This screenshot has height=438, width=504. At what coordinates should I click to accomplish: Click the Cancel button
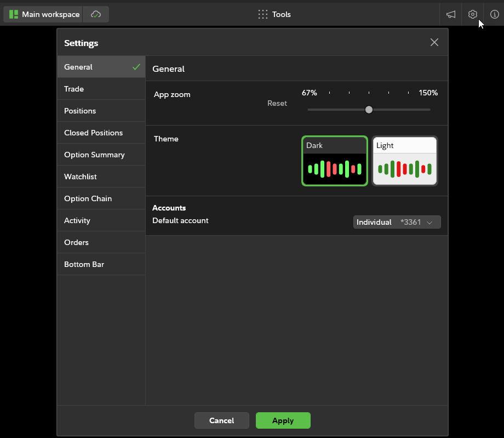pyautogui.click(x=221, y=420)
